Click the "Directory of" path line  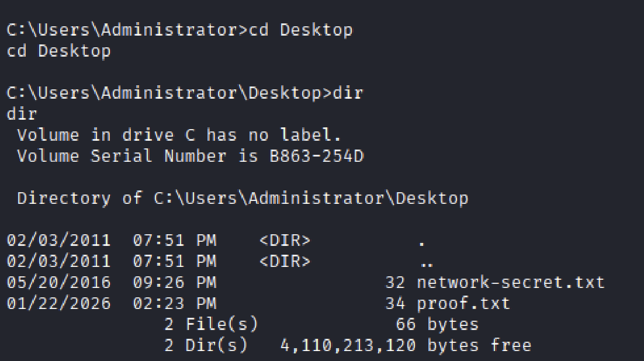tap(243, 199)
